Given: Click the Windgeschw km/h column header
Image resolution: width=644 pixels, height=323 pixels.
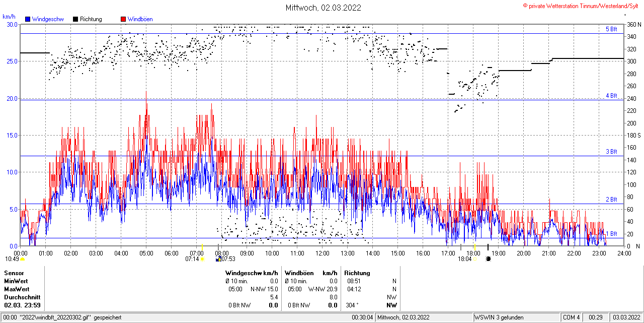Looking at the screenshot, I should tap(252, 273).
